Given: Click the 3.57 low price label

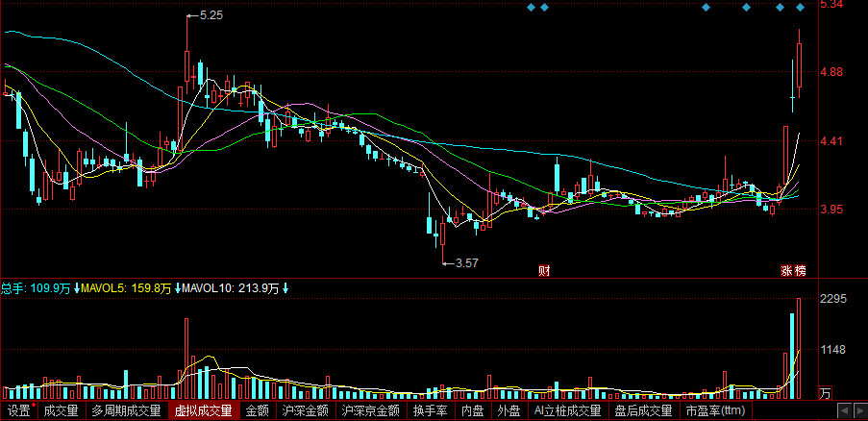Looking at the screenshot, I should click(466, 263).
